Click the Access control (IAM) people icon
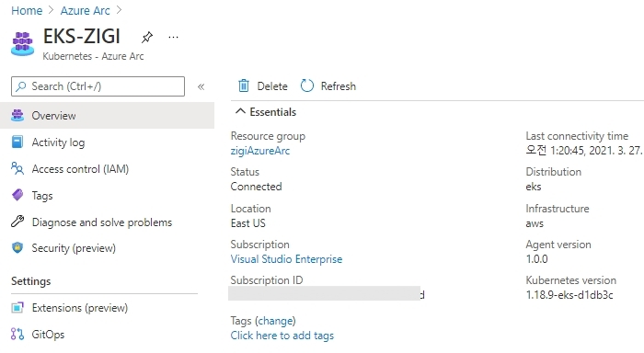The height and width of the screenshot is (353, 644). coord(17,169)
